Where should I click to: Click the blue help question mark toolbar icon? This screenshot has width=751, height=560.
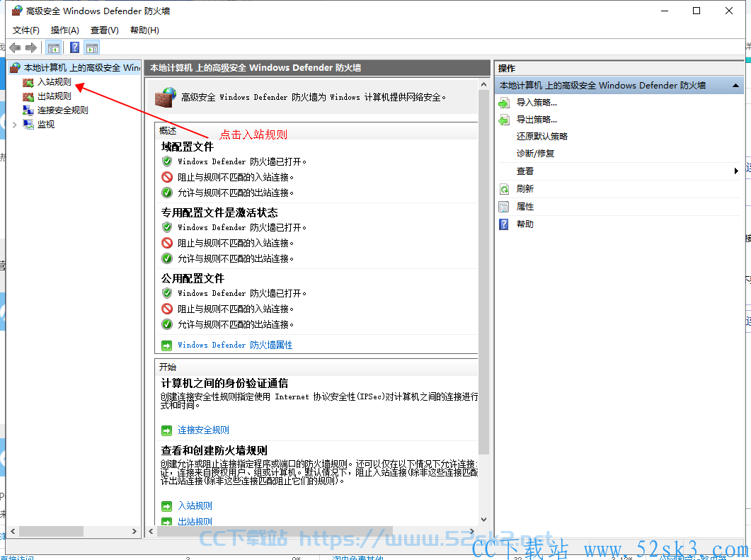(x=75, y=47)
